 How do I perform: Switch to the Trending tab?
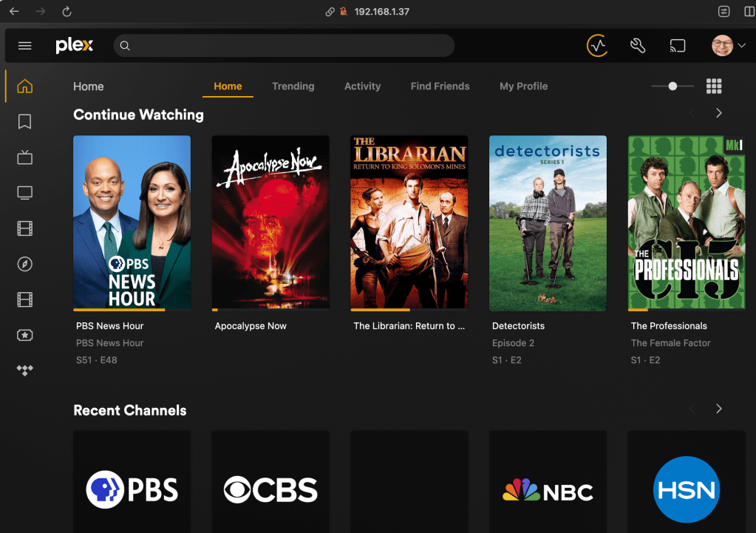[293, 86]
